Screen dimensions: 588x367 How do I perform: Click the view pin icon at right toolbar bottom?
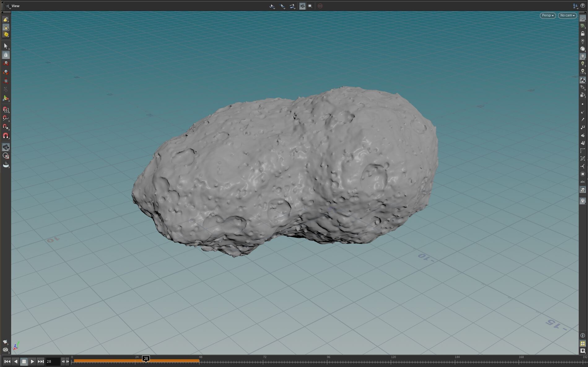click(583, 201)
